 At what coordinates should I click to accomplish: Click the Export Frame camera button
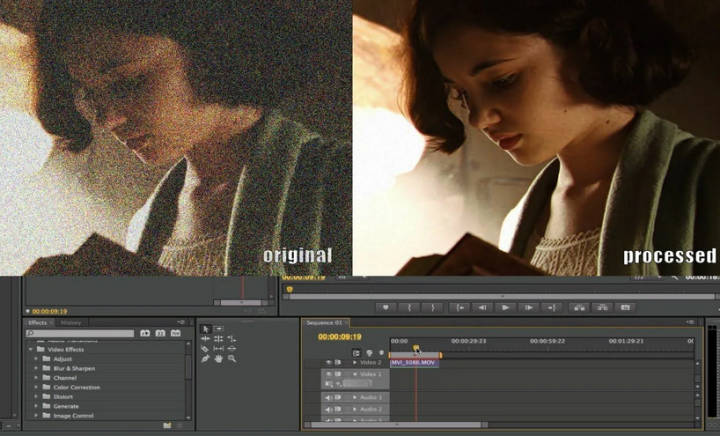pyautogui.click(x=625, y=307)
